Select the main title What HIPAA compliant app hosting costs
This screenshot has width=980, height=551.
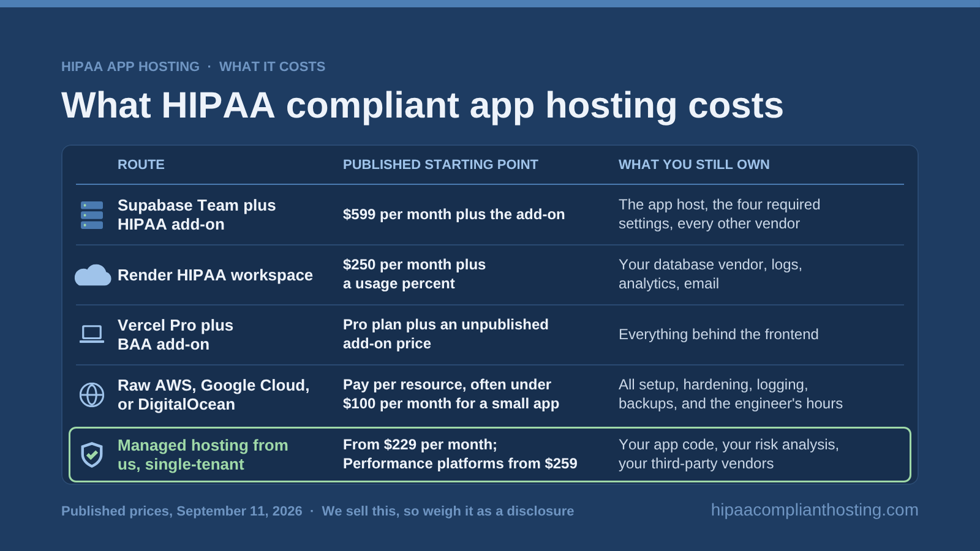423,105
